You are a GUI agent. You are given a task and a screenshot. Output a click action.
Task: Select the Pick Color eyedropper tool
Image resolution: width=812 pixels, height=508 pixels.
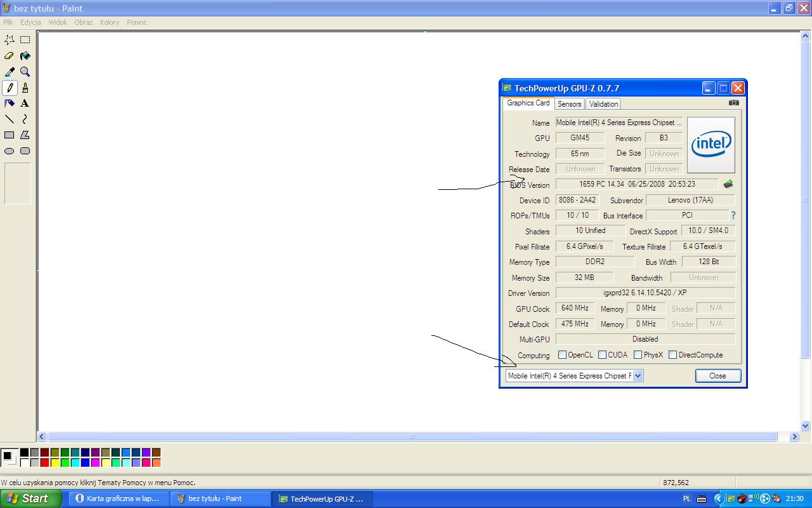point(10,72)
